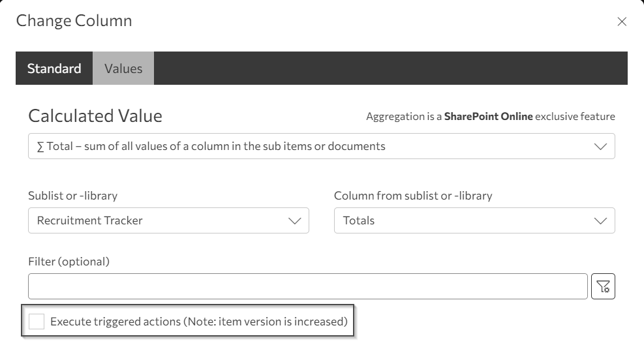
Task: Click the chevron of Calculated Value dropdown
Action: [601, 147]
